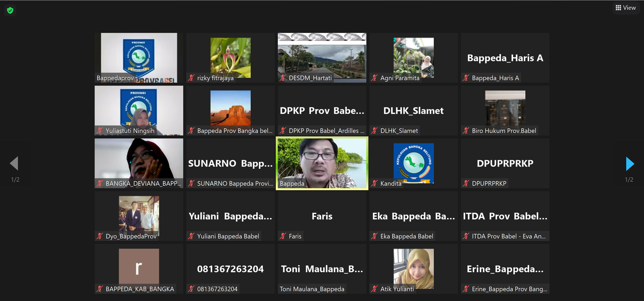This screenshot has width=644, height=301.
Task: Open the View layout menu
Action: coord(626,8)
